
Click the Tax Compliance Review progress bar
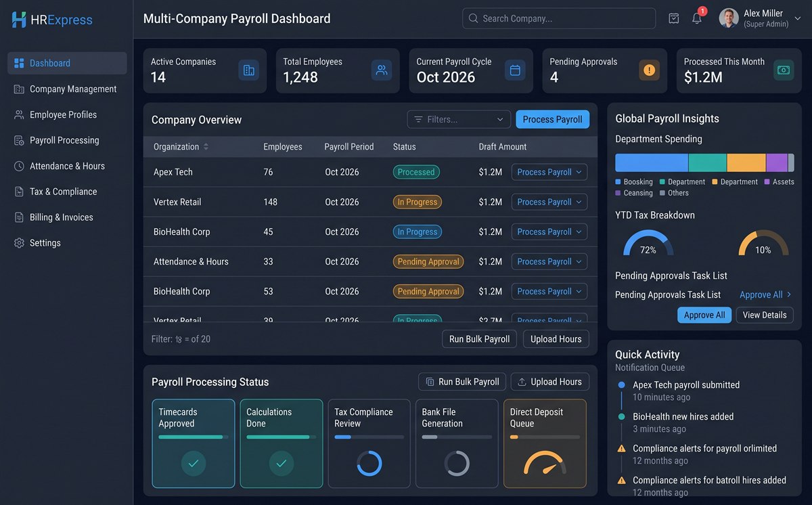point(369,437)
